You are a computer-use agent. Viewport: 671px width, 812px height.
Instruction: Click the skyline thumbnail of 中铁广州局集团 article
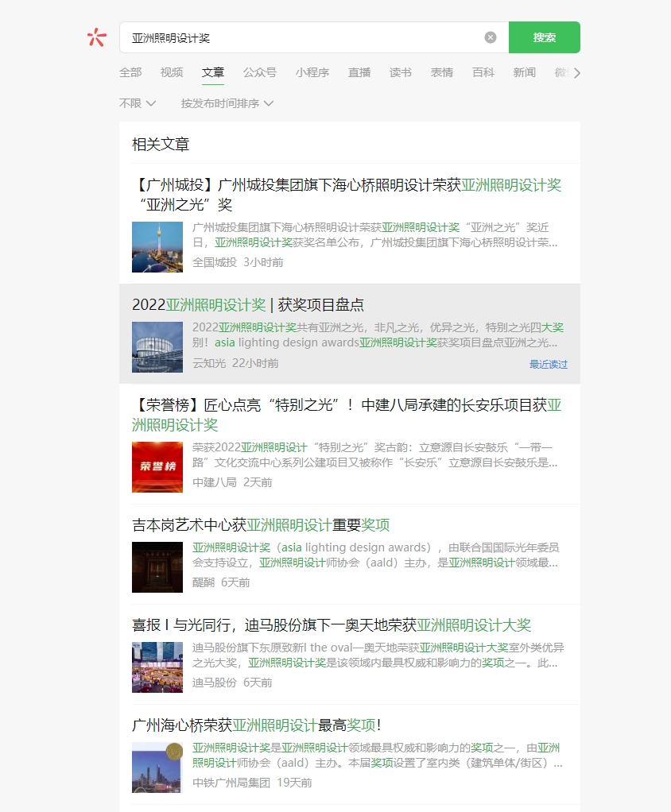(x=157, y=768)
